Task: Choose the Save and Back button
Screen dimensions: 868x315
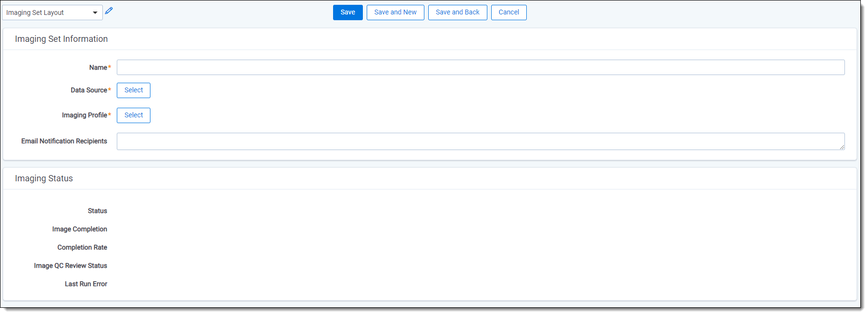Action: pyautogui.click(x=457, y=13)
